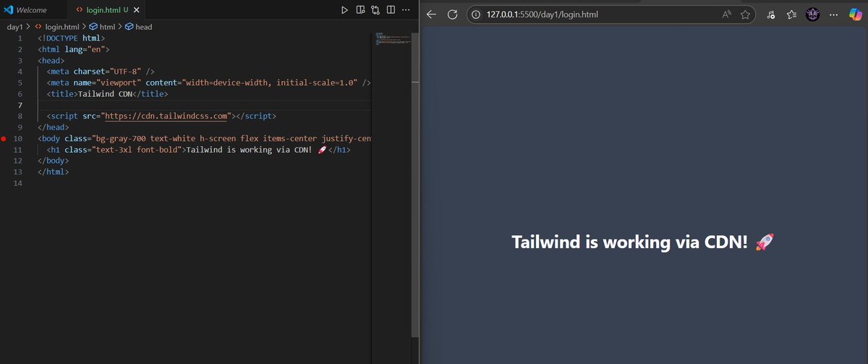Click the '<html lang="en">' line
The image size is (868, 364).
pyautogui.click(x=73, y=49)
